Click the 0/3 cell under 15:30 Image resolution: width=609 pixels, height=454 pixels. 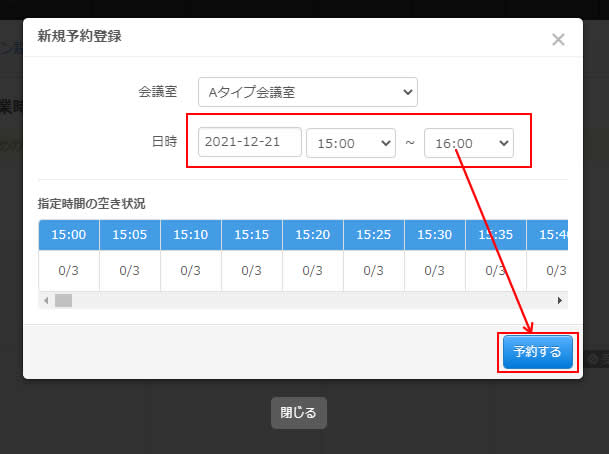point(435,270)
